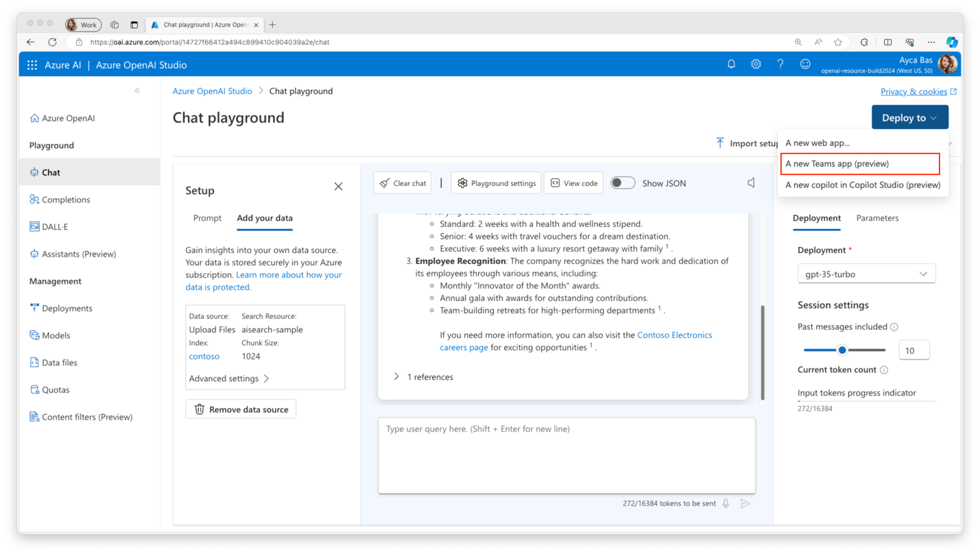980x555 pixels.
Task: Open browser extensions icon
Action: point(864,42)
